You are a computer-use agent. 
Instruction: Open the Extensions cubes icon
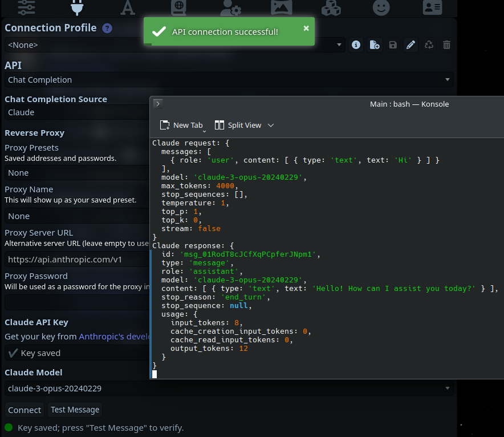pyautogui.click(x=331, y=7)
